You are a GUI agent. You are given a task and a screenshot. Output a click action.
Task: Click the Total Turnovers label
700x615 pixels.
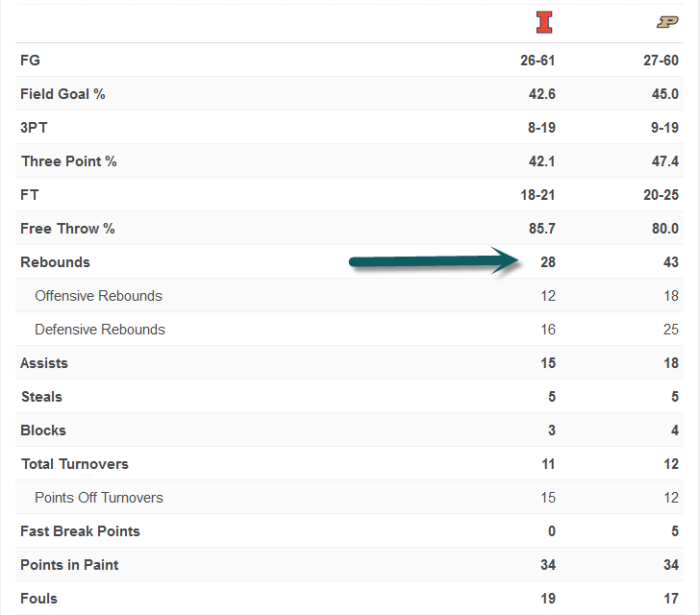point(75,464)
